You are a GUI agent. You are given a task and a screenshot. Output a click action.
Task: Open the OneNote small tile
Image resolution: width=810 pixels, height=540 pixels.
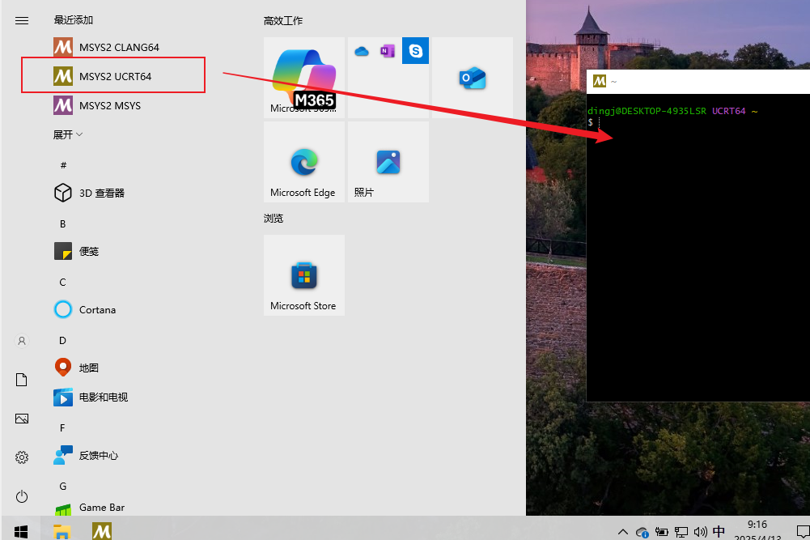[388, 51]
